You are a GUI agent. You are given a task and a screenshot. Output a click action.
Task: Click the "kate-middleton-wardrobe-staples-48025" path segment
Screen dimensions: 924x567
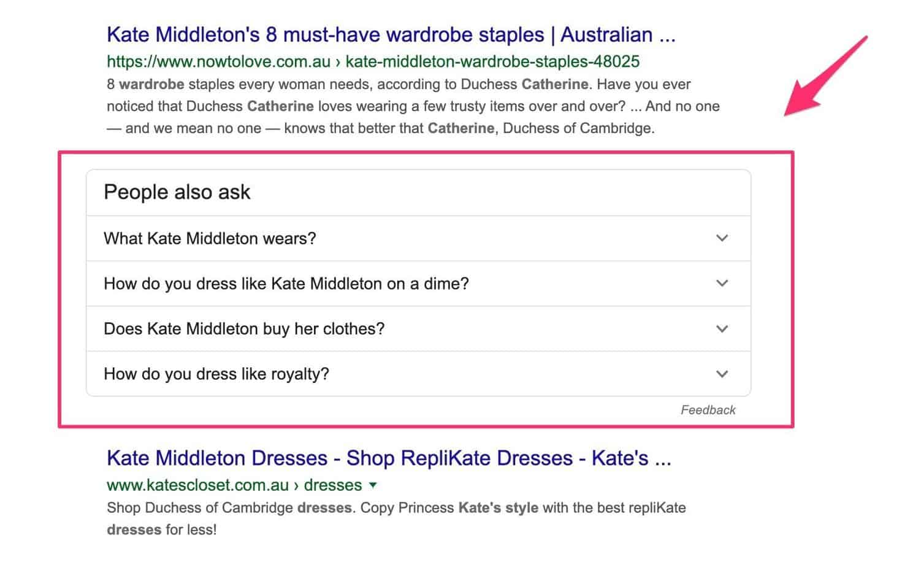point(491,61)
